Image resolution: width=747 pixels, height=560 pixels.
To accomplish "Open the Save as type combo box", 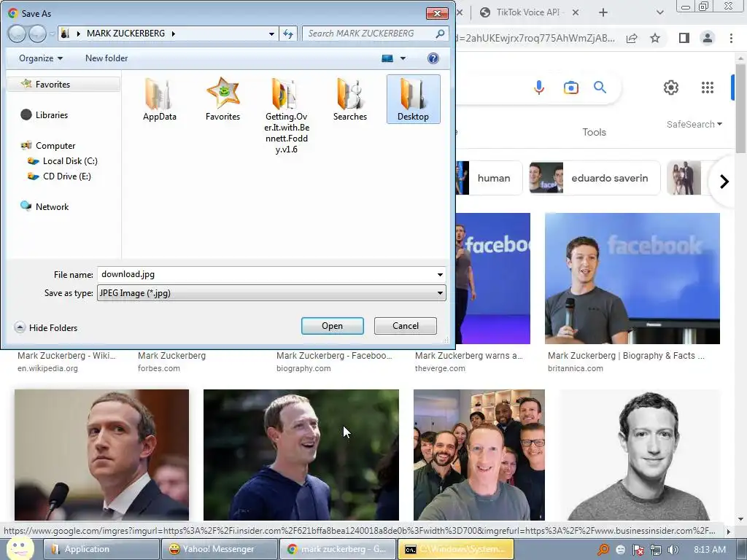I will (x=271, y=293).
